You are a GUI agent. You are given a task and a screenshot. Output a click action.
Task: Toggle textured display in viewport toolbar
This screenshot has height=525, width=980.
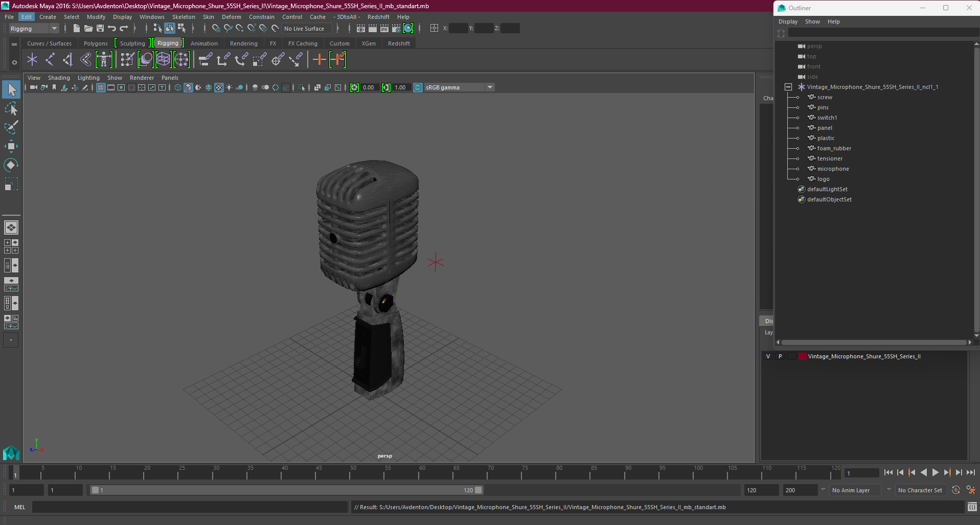219,87
